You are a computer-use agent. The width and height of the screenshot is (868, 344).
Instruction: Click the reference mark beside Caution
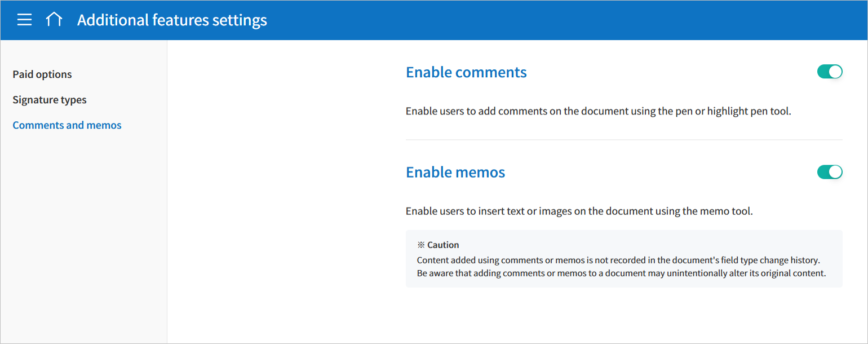click(420, 245)
